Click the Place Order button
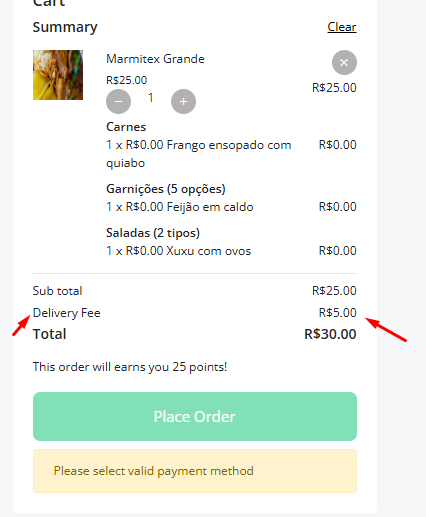Viewport: 426px width, 517px height. click(195, 416)
